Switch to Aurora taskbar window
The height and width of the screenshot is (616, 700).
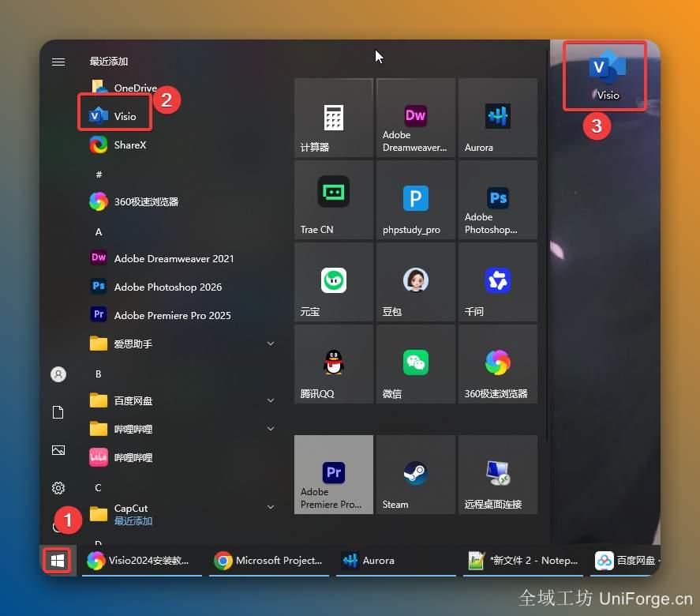coord(396,561)
